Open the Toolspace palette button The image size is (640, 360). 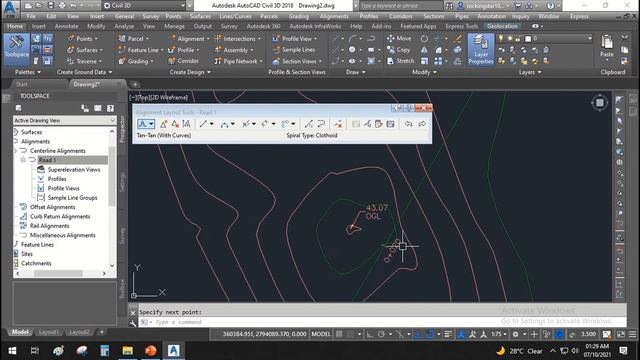(x=16, y=49)
